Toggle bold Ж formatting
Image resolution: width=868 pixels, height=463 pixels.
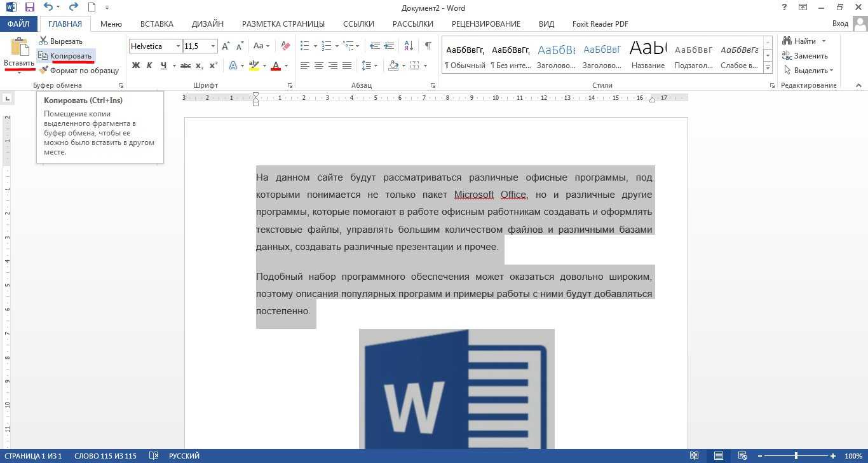(x=136, y=66)
